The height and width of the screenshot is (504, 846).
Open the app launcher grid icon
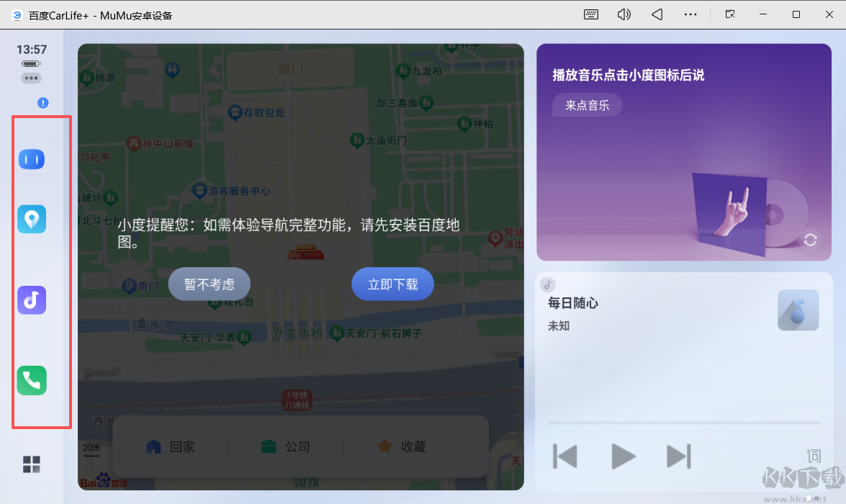[31, 464]
